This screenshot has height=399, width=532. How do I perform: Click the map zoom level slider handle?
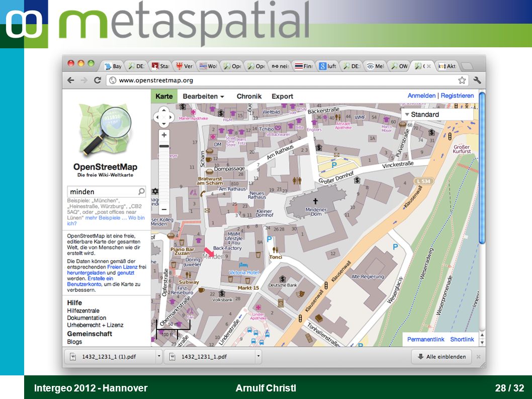pyautogui.click(x=164, y=146)
